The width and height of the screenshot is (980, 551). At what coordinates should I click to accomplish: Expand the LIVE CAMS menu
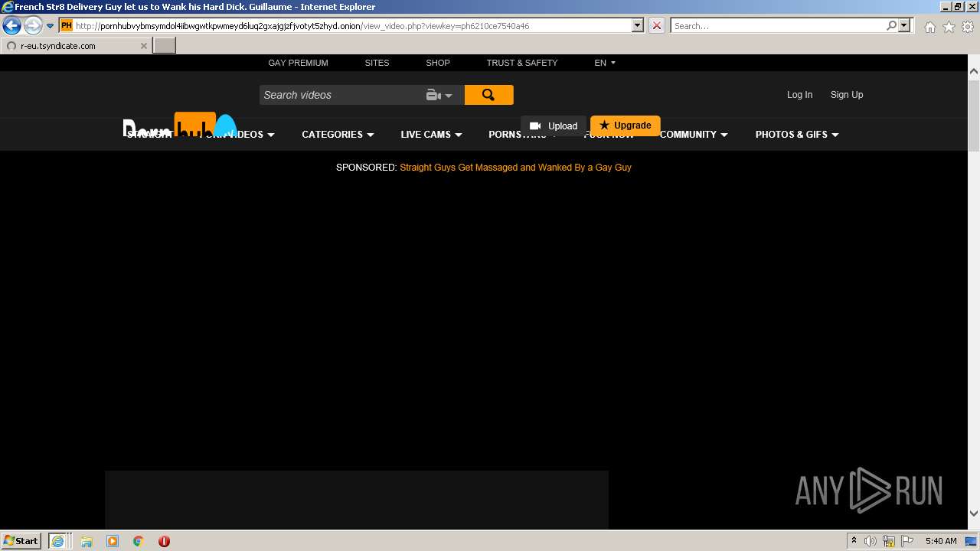click(x=431, y=135)
